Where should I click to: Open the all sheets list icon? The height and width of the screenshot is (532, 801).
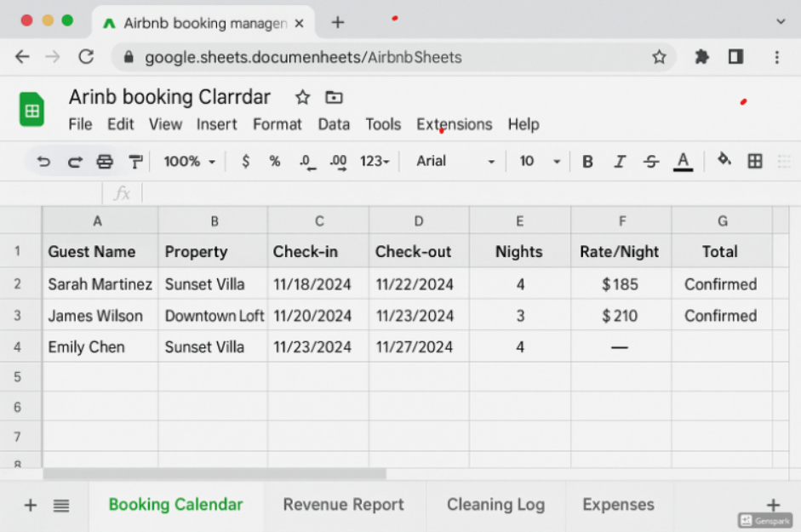61,506
